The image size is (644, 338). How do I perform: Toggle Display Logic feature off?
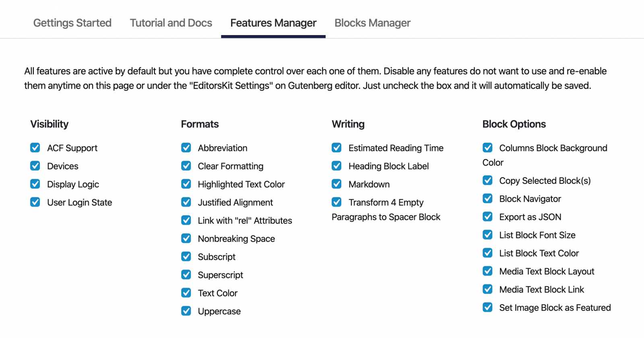pyautogui.click(x=35, y=184)
